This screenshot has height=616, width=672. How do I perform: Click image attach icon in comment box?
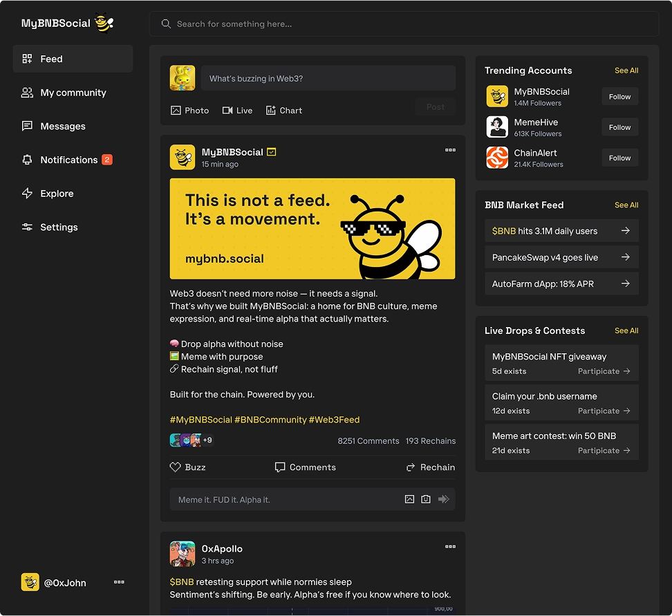coord(409,499)
